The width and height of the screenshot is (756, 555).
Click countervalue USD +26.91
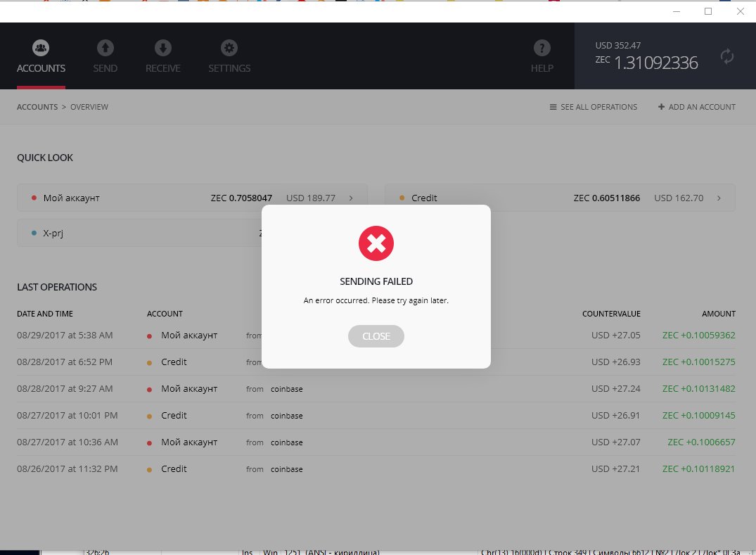click(615, 415)
